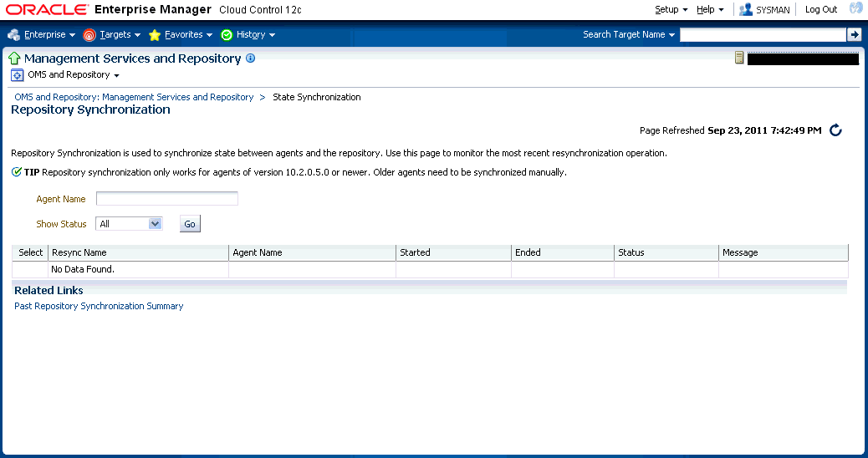Screen dimensions: 868x458
Task: Open the History menu
Action: pyautogui.click(x=256, y=35)
